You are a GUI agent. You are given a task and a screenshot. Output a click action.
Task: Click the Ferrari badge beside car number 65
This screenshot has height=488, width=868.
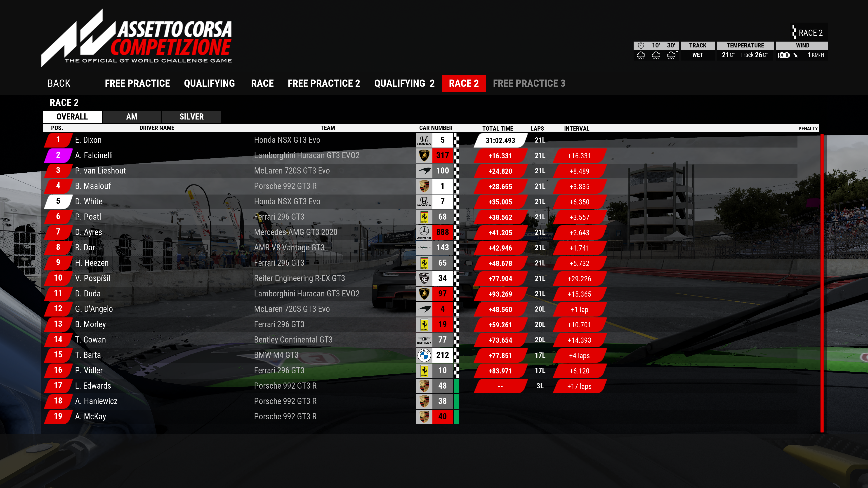[424, 263]
